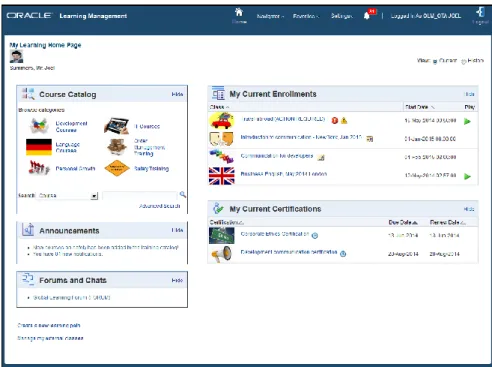The height and width of the screenshot is (367, 492).
Task: Open the Business English class link
Action: pos(284,174)
